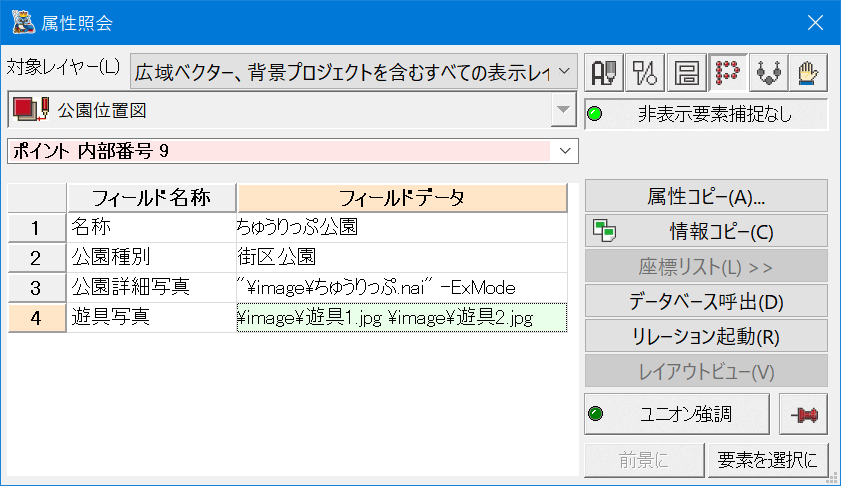The width and height of the screenshot is (841, 486).
Task: Click the 公園種別 field name cell
Action: pos(151,257)
